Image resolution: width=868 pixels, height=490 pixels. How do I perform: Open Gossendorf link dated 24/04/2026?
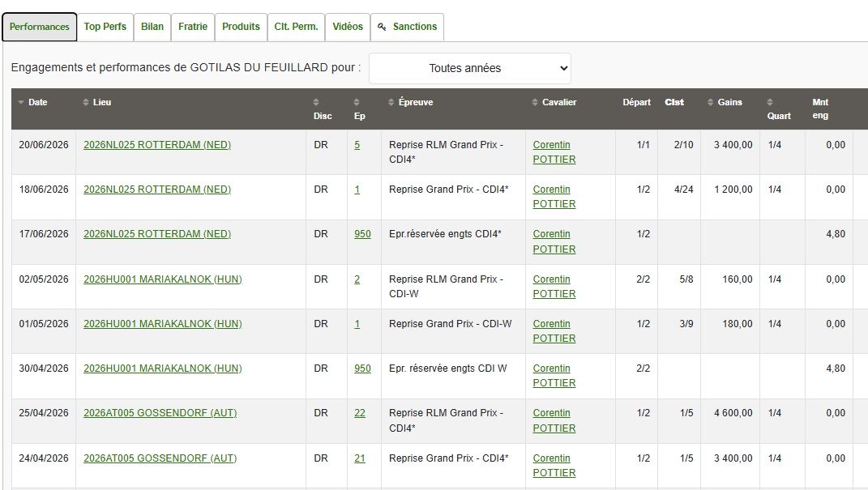pyautogui.click(x=160, y=458)
